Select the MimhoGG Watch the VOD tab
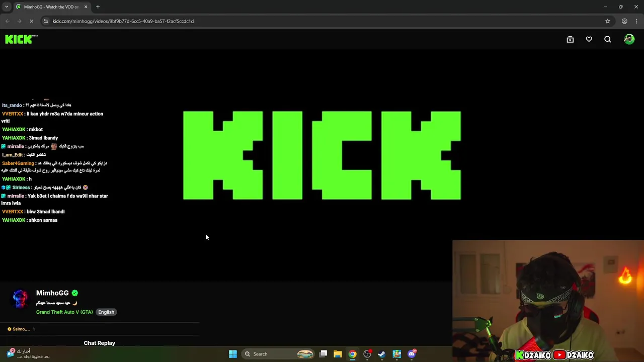Screen dimensions: 644x362 point(51,7)
